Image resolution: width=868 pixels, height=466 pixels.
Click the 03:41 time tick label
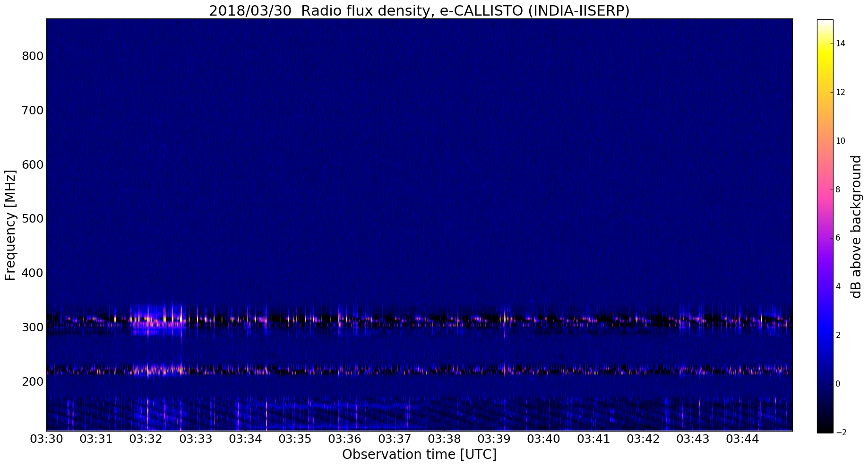(x=593, y=439)
